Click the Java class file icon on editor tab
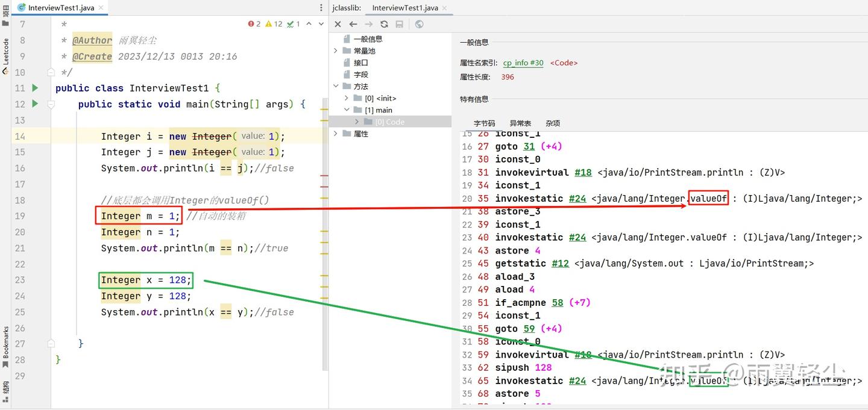Screen dimensions: 868x410 click(x=22, y=8)
